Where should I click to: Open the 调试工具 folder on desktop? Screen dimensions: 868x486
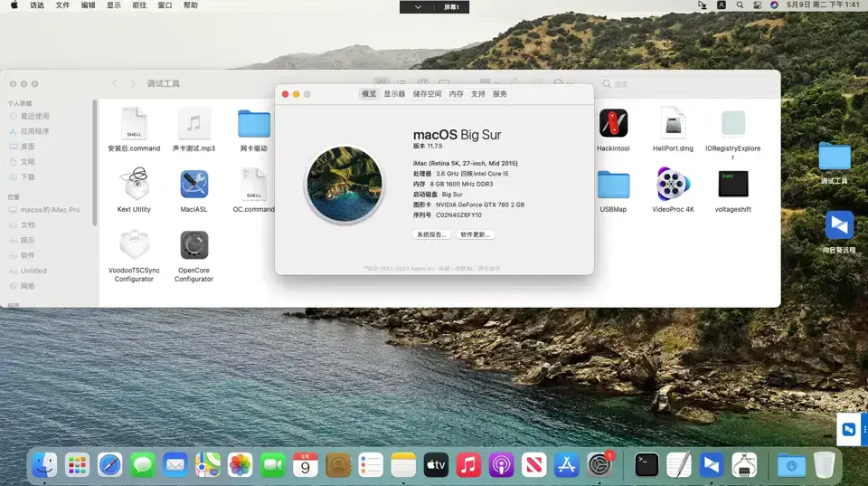tap(835, 157)
